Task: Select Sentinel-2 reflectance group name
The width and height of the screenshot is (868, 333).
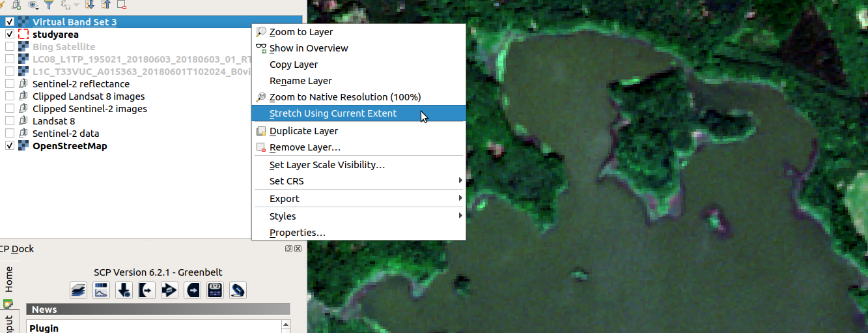Action: 81,84
